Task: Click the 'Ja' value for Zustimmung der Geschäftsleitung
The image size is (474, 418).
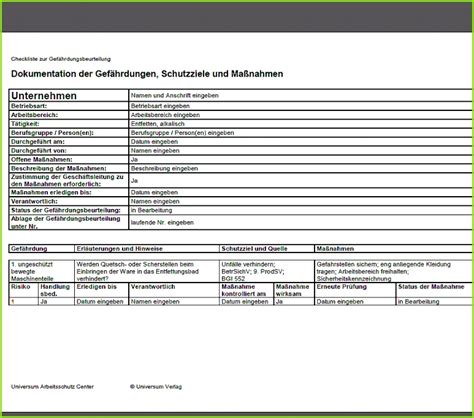Action: click(134, 181)
